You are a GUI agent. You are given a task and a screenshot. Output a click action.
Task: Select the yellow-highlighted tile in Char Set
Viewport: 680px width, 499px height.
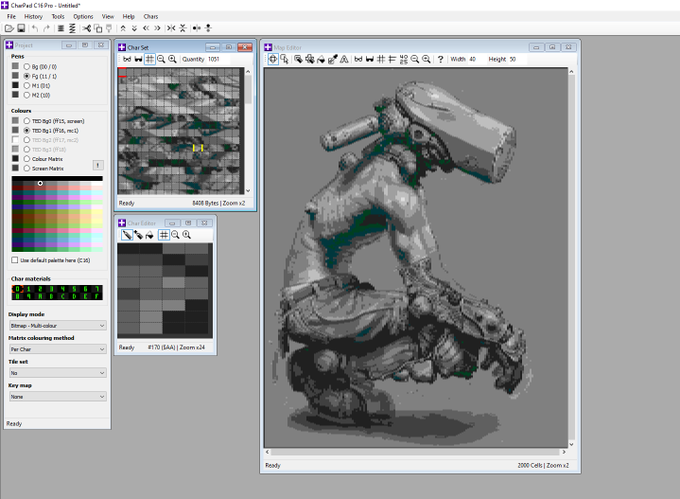(x=198, y=148)
